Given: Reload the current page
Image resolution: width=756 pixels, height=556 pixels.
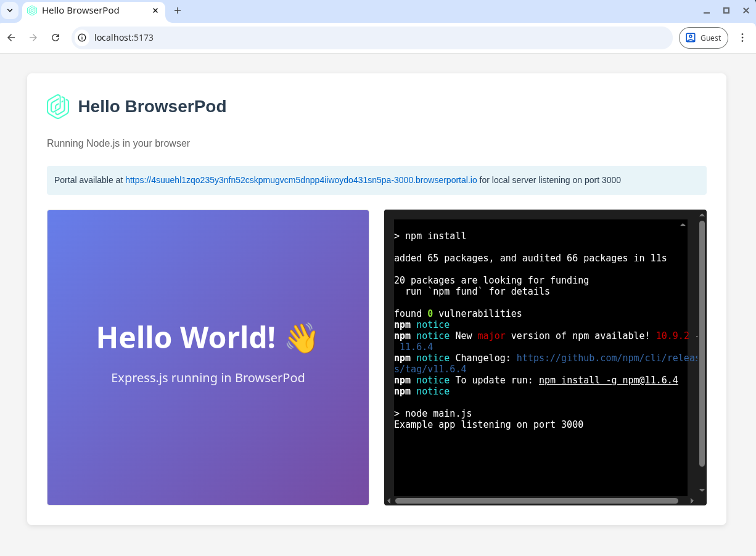Looking at the screenshot, I should (55, 38).
